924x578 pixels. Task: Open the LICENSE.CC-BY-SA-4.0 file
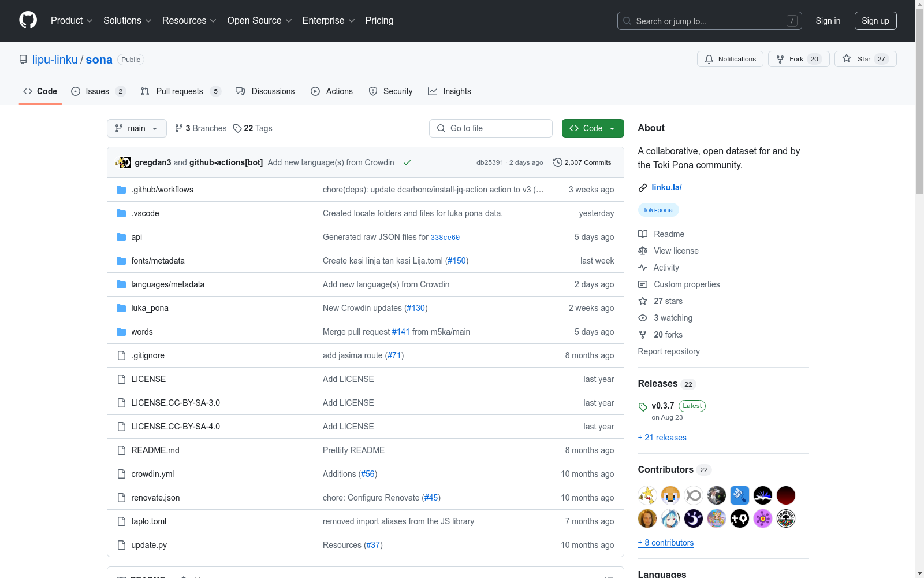click(176, 427)
